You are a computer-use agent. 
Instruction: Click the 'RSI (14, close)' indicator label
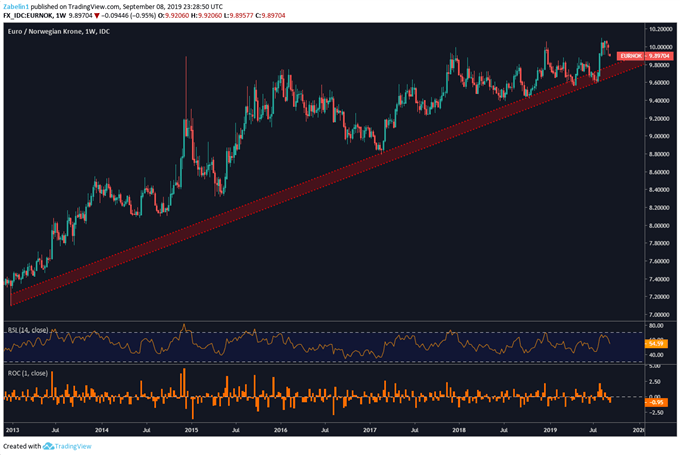click(x=28, y=330)
